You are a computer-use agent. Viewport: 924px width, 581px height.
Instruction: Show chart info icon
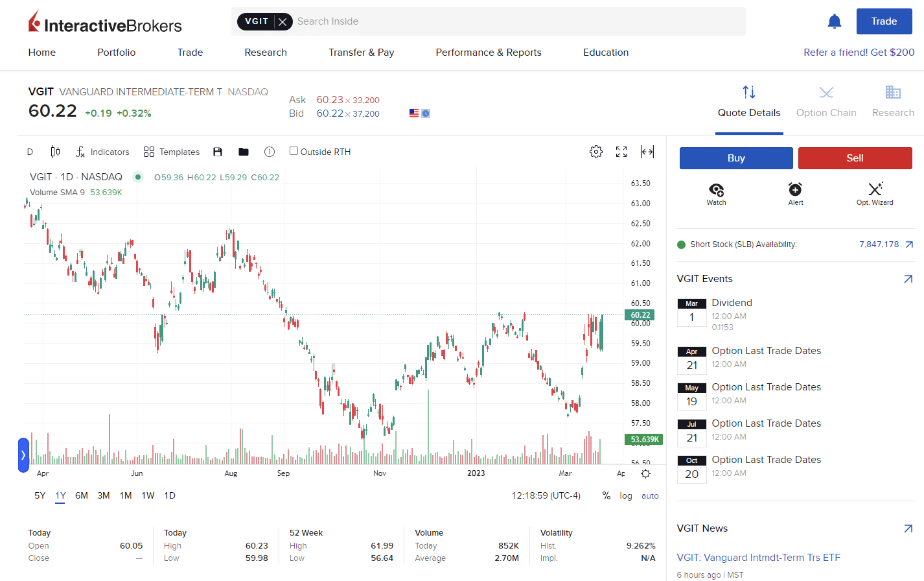(x=270, y=152)
